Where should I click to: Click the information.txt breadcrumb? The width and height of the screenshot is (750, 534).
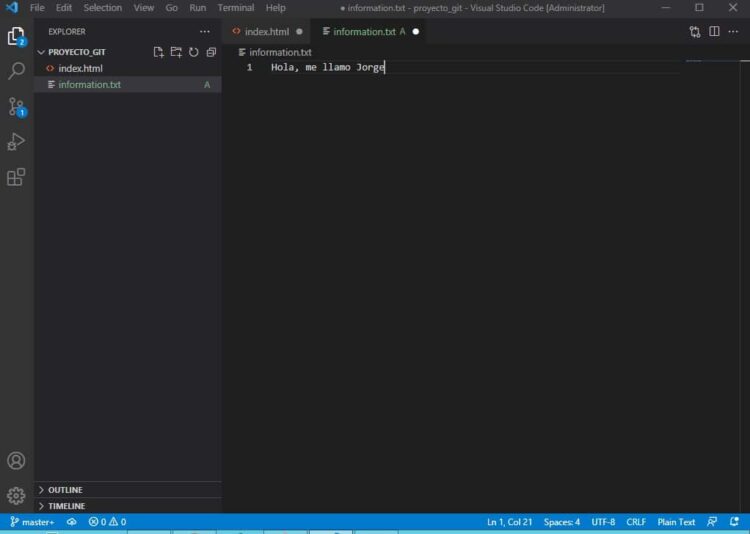tap(276, 52)
